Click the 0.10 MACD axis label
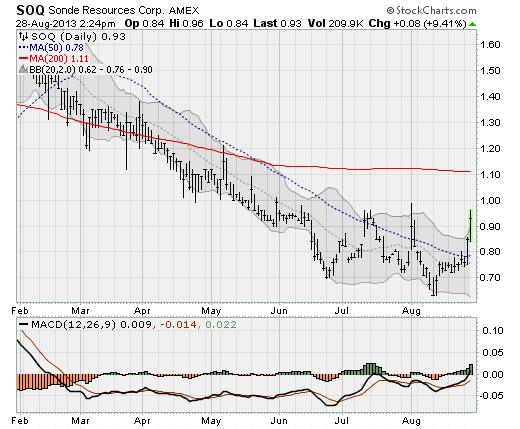This screenshot has height=429, width=520. tap(492, 330)
